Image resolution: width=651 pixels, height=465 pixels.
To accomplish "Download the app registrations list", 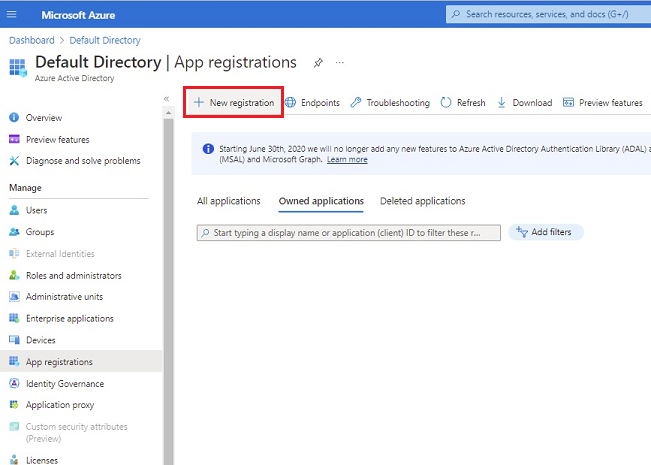I will pyautogui.click(x=524, y=103).
